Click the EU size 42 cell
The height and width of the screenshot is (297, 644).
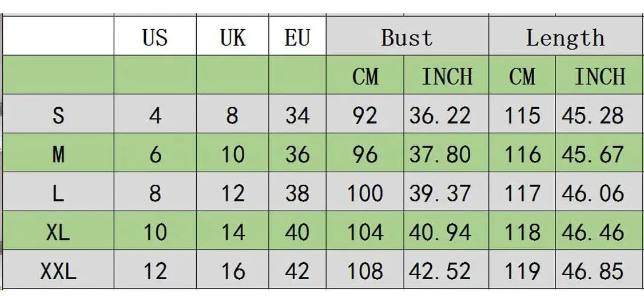point(297,270)
